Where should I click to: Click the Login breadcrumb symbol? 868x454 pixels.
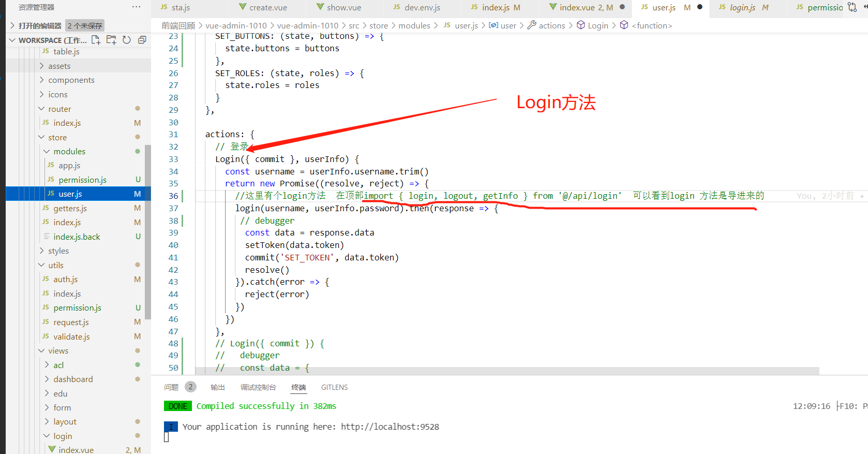pyautogui.click(x=592, y=25)
